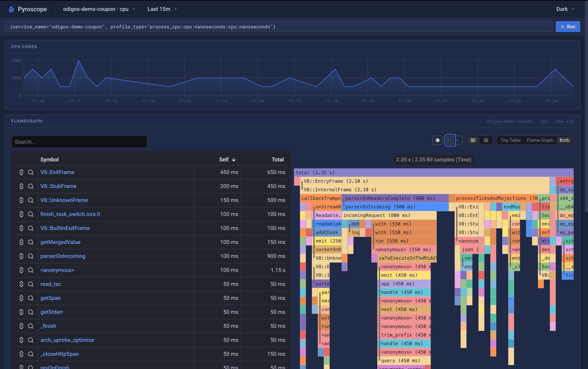Click magnifier icon for V8::UnknownFrame row

click(x=31, y=200)
